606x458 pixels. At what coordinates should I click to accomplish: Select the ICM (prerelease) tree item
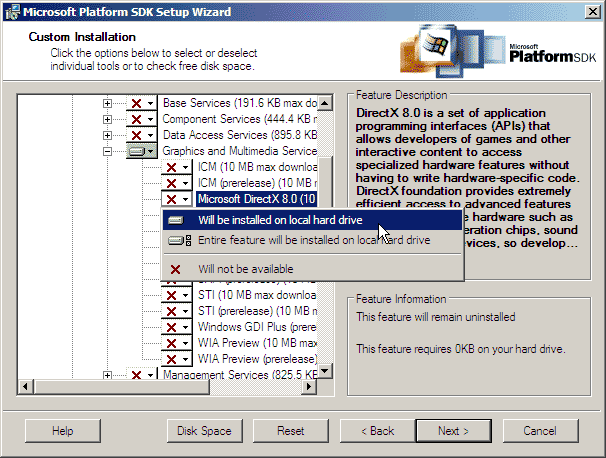(257, 183)
